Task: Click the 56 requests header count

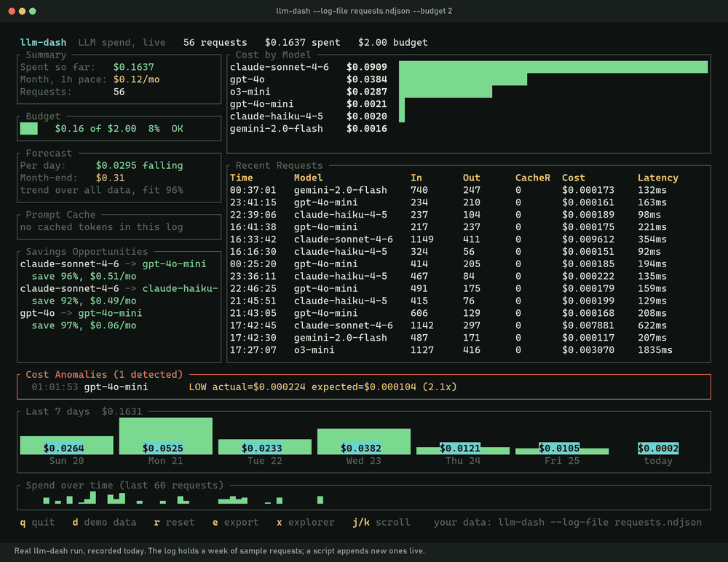Action: pyautogui.click(x=215, y=42)
